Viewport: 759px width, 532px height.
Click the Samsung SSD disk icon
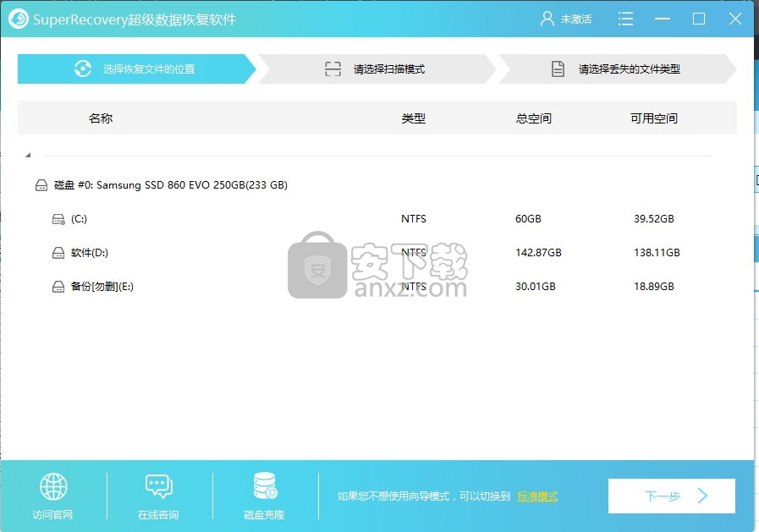(41, 184)
